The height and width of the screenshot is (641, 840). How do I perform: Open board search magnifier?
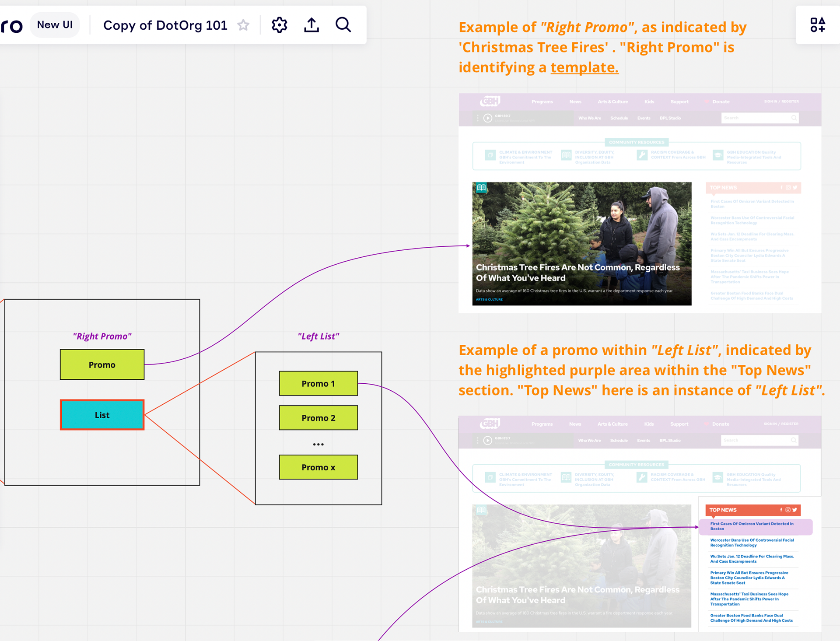(343, 25)
